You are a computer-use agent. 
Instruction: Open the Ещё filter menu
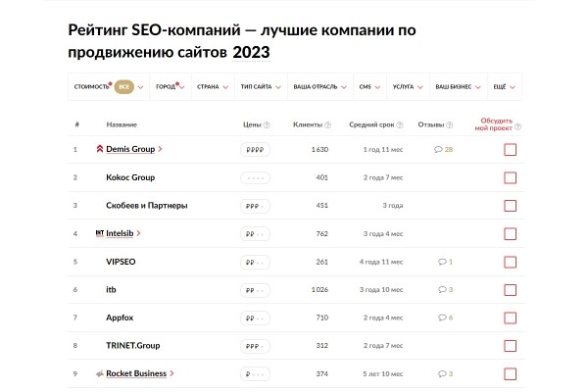[x=504, y=86]
